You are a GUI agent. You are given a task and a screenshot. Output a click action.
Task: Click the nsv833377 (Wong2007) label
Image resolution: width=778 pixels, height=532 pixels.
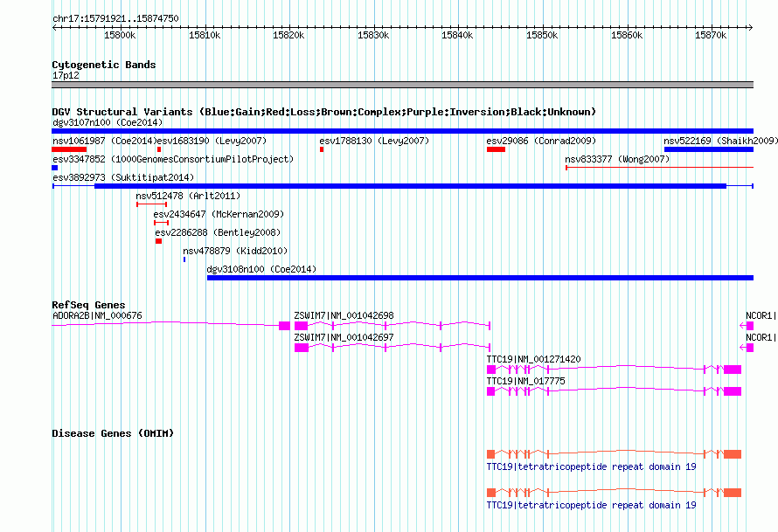pyautogui.click(x=617, y=159)
